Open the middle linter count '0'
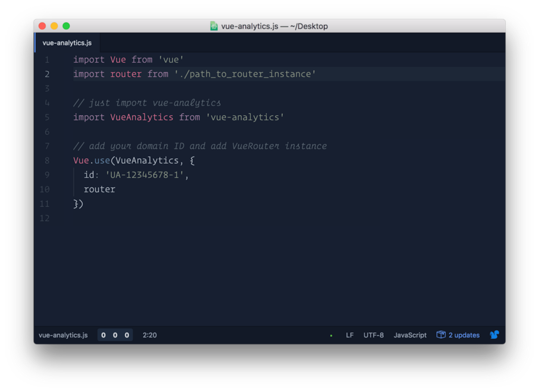Image resolution: width=539 pixels, height=392 pixels. click(115, 335)
